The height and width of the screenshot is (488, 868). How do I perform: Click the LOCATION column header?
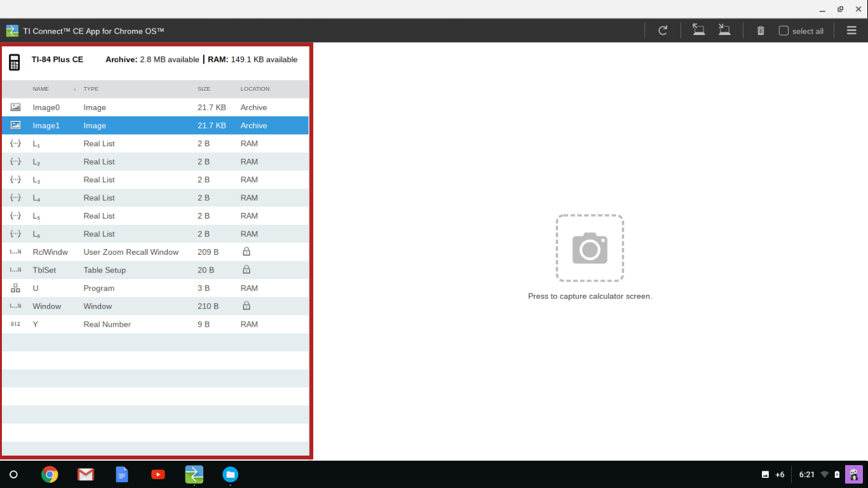pyautogui.click(x=255, y=89)
